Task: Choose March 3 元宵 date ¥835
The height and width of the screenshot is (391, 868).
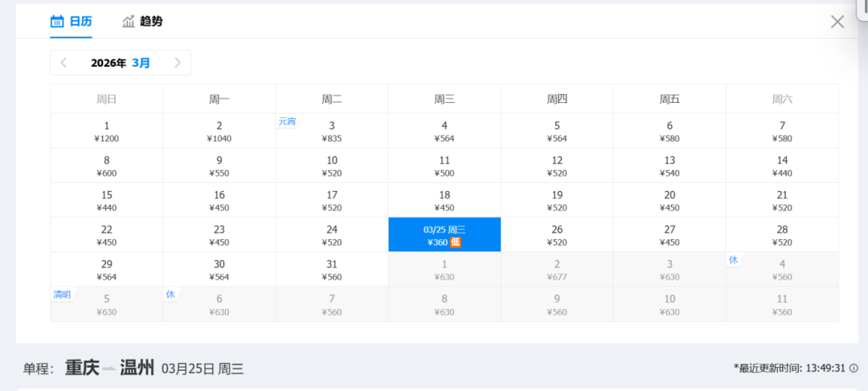Action: coord(332,131)
